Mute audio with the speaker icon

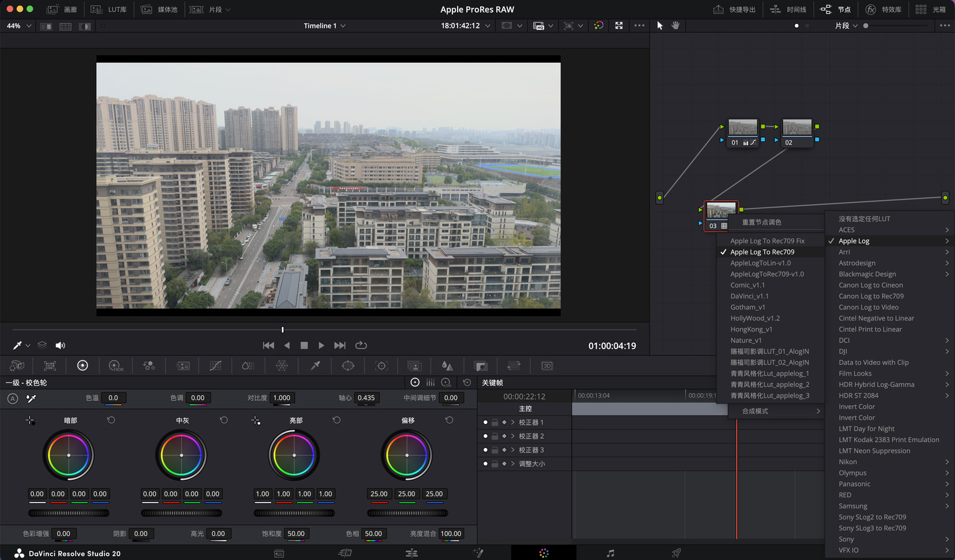point(60,345)
